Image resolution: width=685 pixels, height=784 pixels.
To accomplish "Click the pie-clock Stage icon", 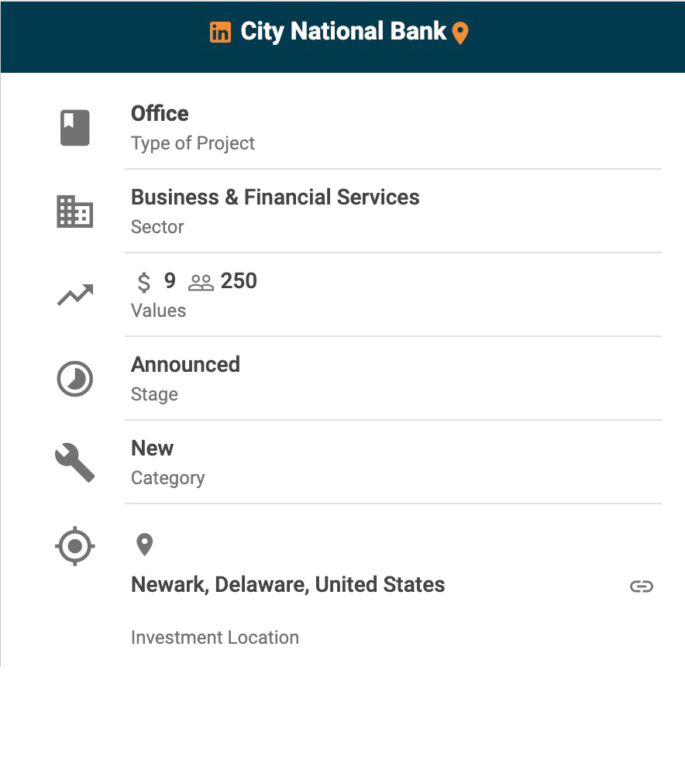I will click(75, 379).
